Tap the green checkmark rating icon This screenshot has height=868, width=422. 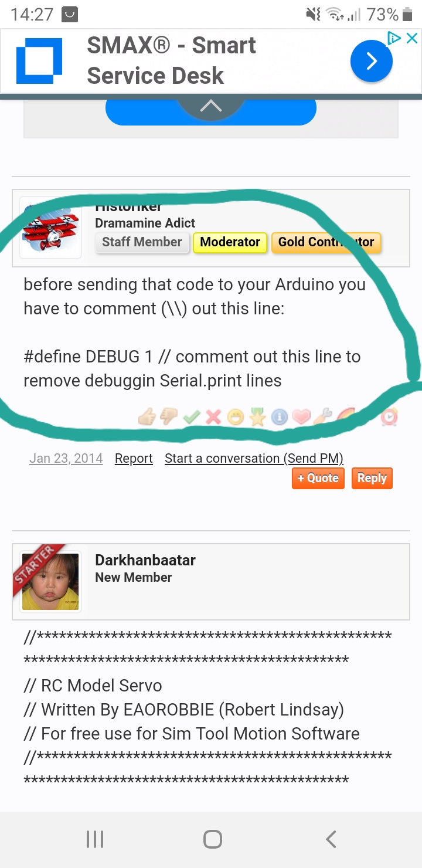coord(192,417)
